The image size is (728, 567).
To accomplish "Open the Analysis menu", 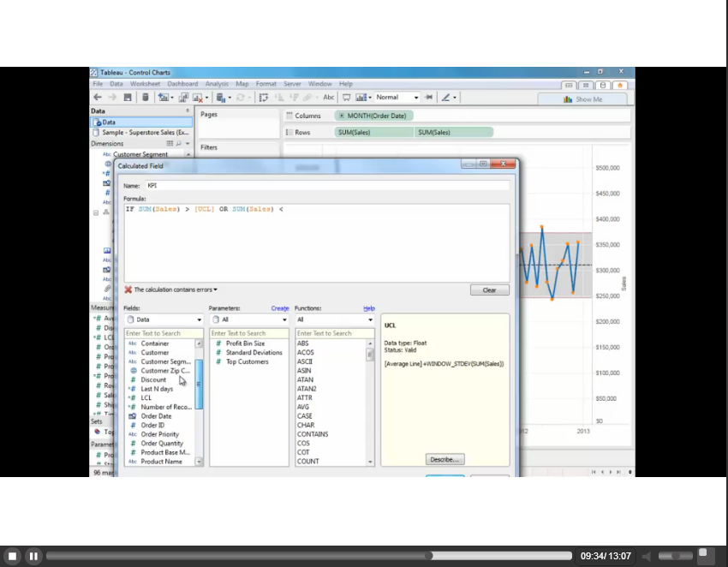I will coord(217,84).
